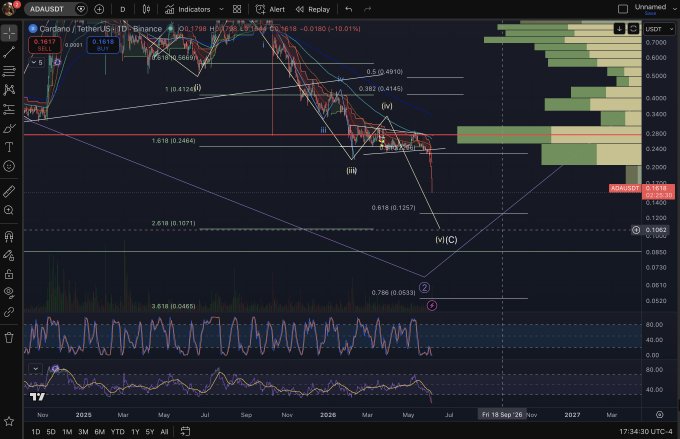Create a new Alert
This screenshot has width=680, height=439.
tap(270, 9)
